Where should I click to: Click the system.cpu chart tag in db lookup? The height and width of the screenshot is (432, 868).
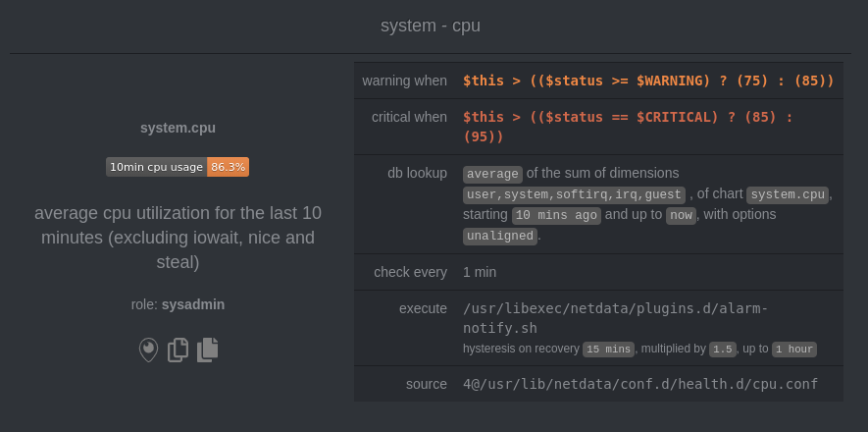coord(788,195)
